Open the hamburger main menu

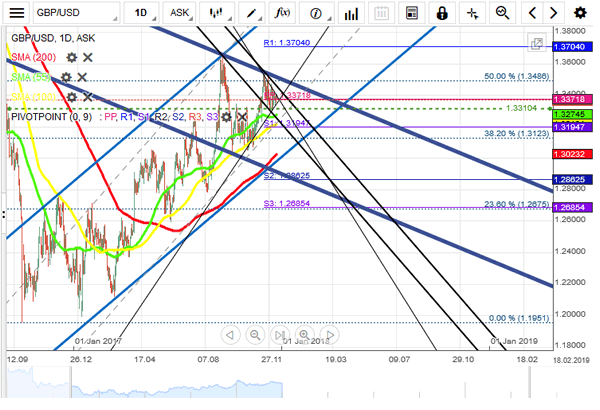[x=18, y=13]
